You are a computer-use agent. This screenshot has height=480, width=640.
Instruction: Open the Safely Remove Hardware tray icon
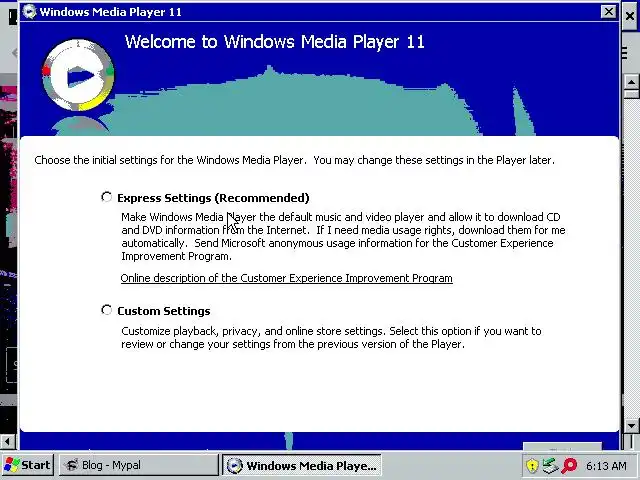550,465
